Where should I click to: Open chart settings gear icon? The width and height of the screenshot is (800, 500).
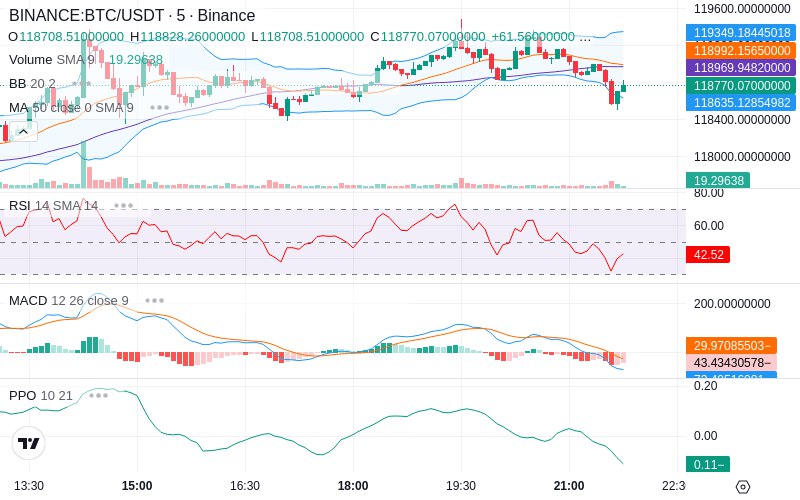(x=743, y=487)
